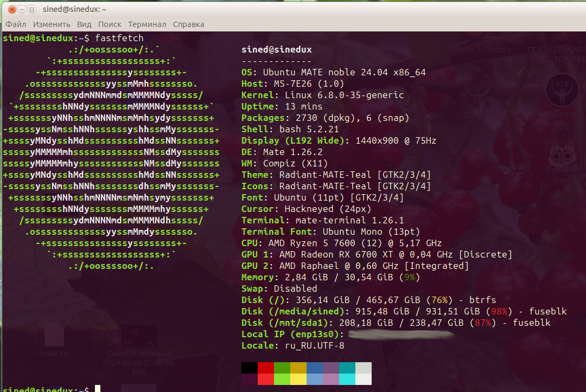The width and height of the screenshot is (586, 392).
Task: Click the bright red color block
Action: pyautogui.click(x=266, y=379)
